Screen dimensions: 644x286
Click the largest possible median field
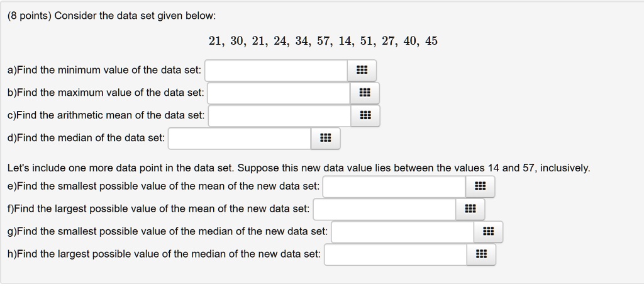coord(395,255)
